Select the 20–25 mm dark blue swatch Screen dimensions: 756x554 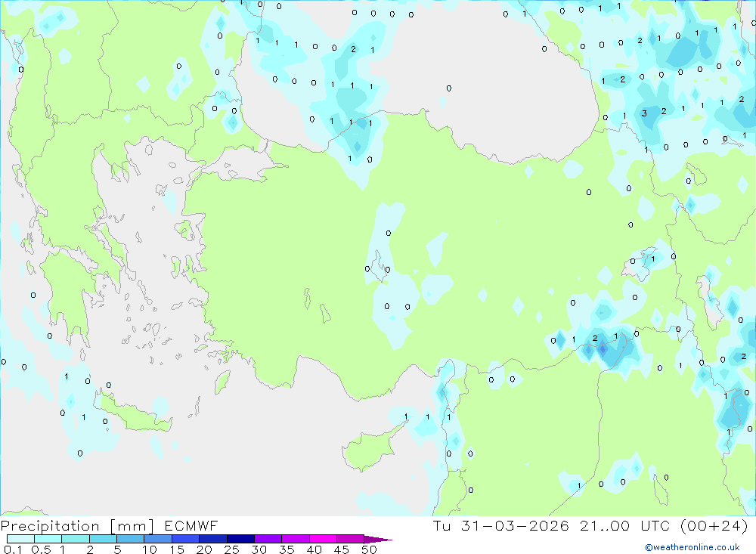click(213, 539)
